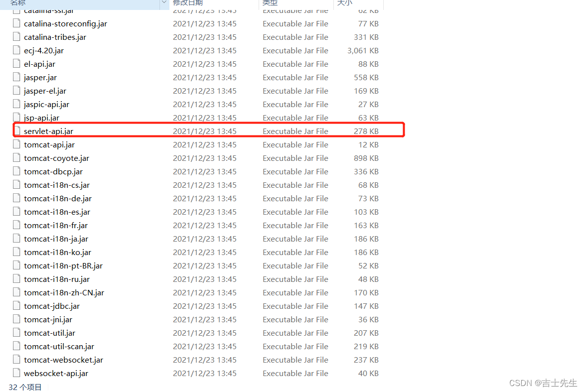This screenshot has height=392, width=585.
Task: Click the catalina-storeconfig.jar file icon
Action: click(x=16, y=23)
